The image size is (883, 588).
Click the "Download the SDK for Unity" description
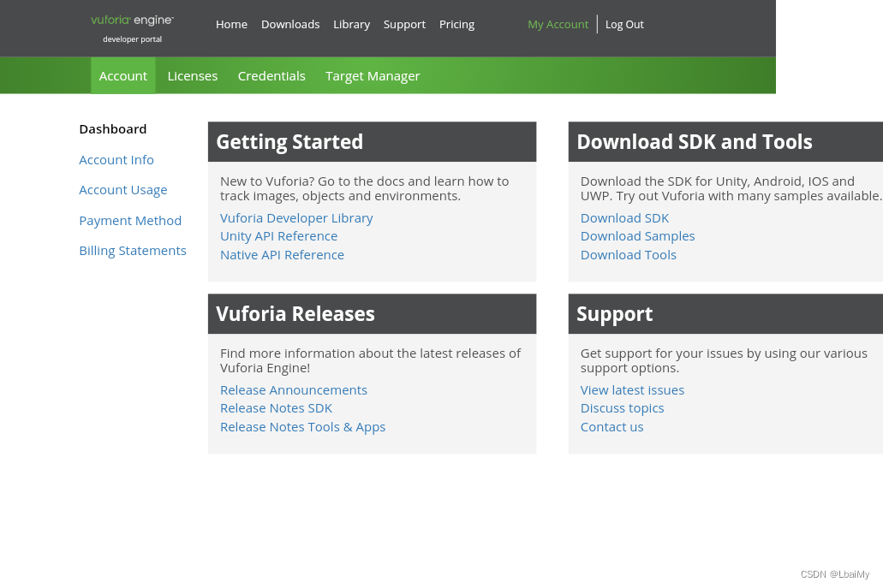point(731,188)
